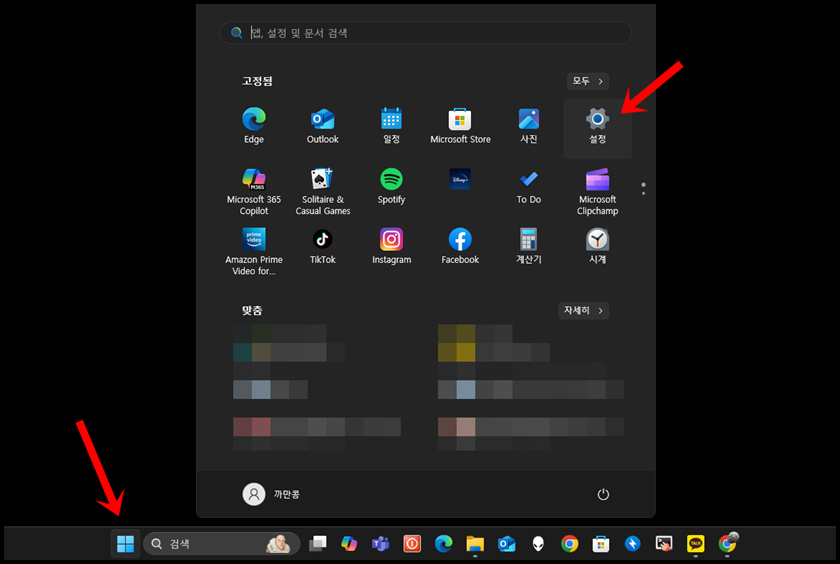Open Instagram pinned app

click(391, 246)
